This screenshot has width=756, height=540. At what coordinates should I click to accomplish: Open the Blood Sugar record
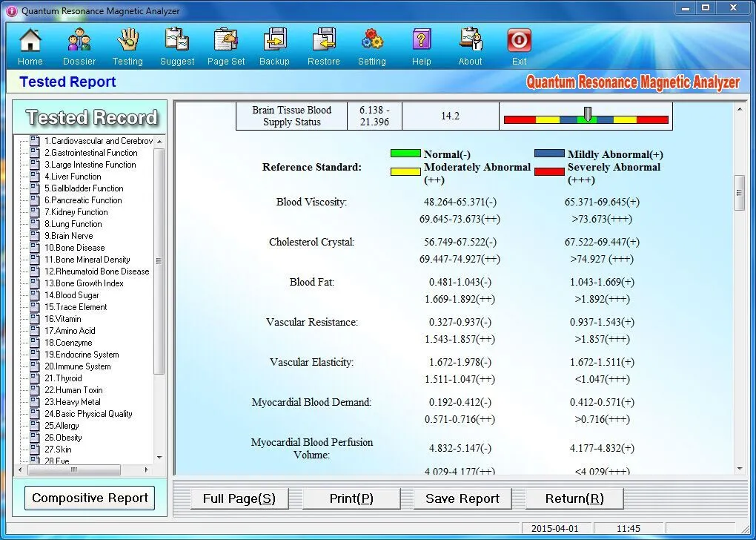[x=67, y=294]
